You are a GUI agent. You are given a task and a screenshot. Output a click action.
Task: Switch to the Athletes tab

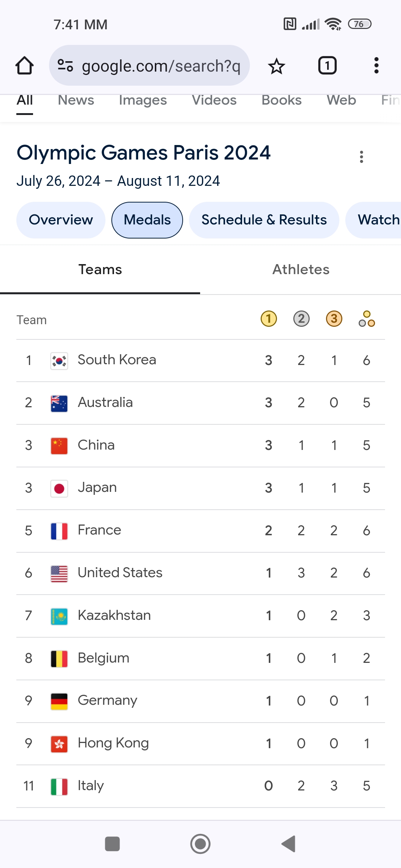coord(301,270)
